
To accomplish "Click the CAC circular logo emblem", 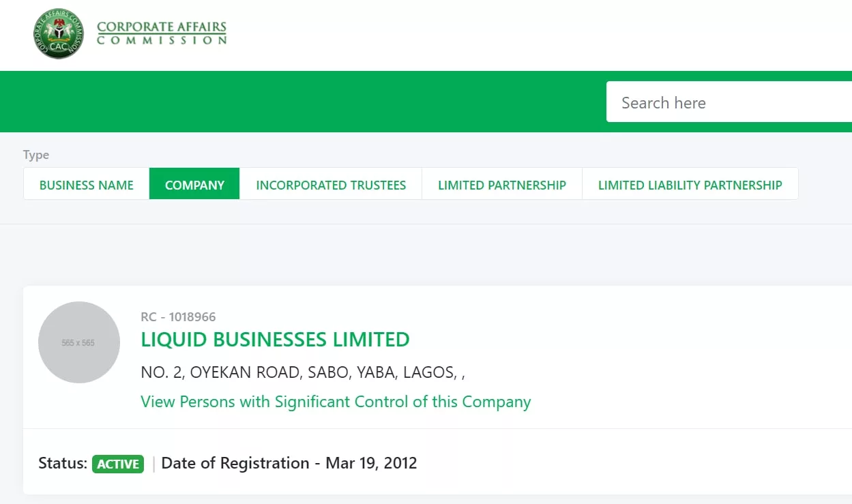I will [58, 33].
